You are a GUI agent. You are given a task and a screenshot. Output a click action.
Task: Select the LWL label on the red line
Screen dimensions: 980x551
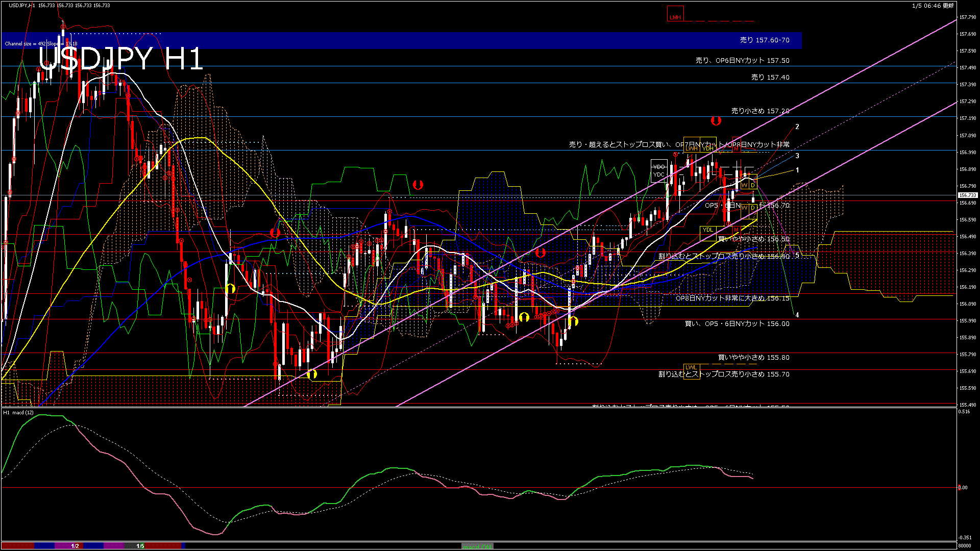point(691,367)
